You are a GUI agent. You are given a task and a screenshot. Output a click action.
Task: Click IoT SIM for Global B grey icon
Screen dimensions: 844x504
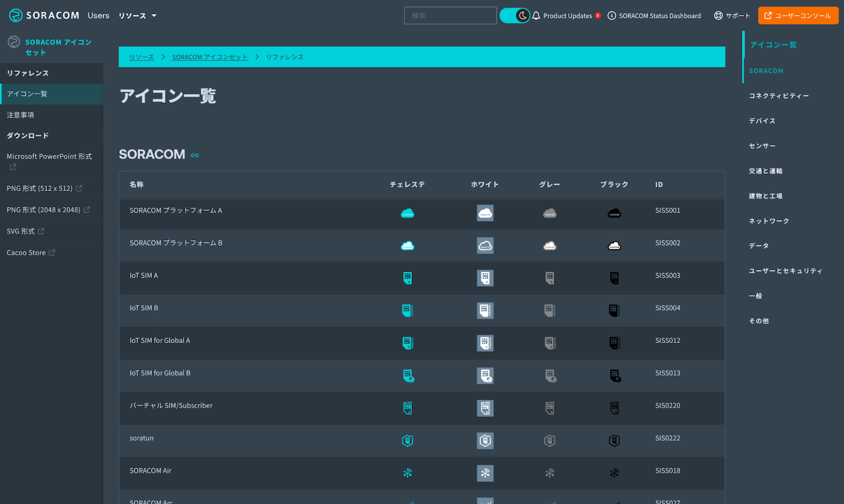tap(551, 376)
